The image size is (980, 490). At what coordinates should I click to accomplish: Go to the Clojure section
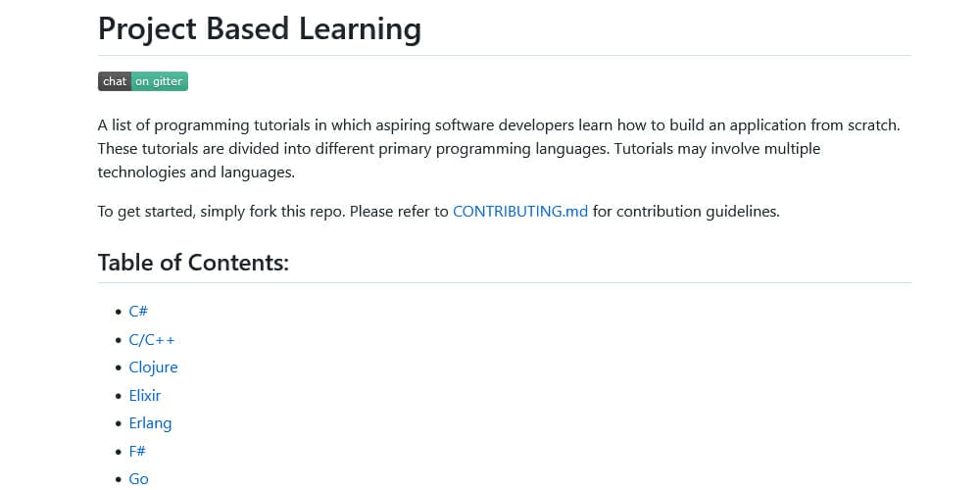tap(153, 367)
